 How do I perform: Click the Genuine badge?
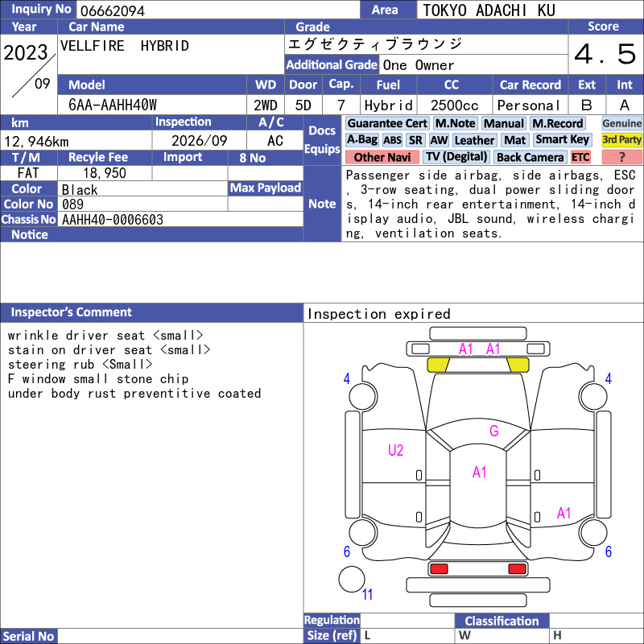[621, 123]
